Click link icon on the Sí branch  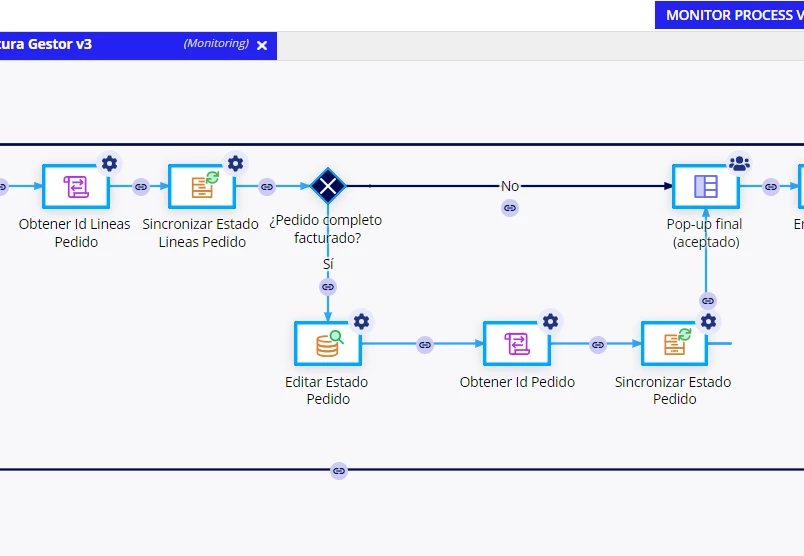tap(328, 287)
